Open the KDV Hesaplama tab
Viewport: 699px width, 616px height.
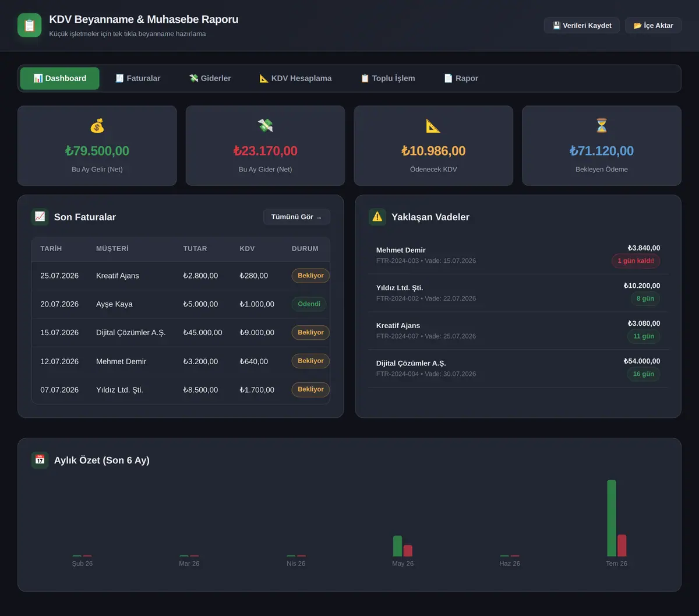(x=295, y=79)
